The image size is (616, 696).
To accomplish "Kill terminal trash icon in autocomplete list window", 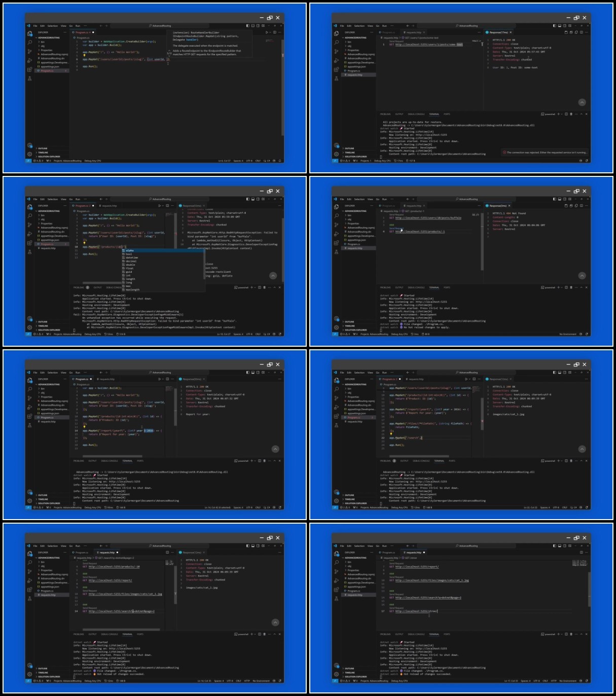I will tap(264, 287).
